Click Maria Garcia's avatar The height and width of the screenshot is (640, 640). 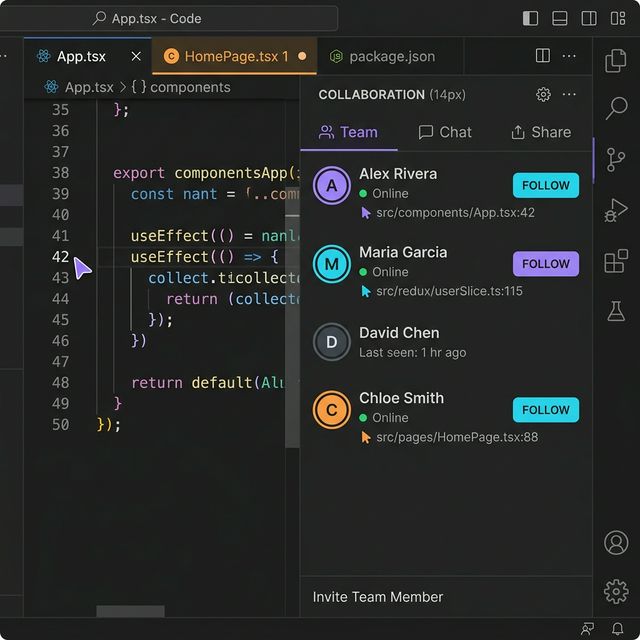[x=331, y=264]
